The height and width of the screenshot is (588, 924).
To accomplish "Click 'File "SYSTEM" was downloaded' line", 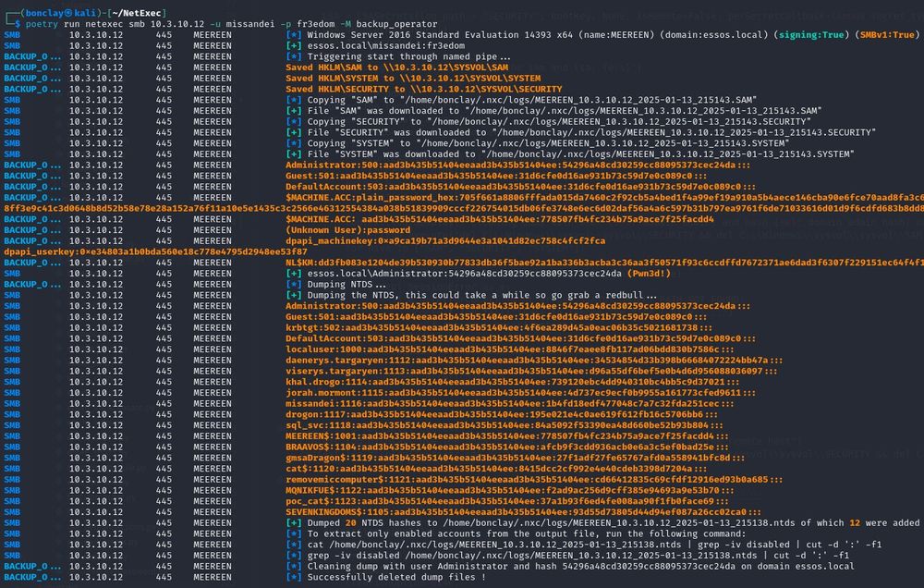I will click(580, 153).
